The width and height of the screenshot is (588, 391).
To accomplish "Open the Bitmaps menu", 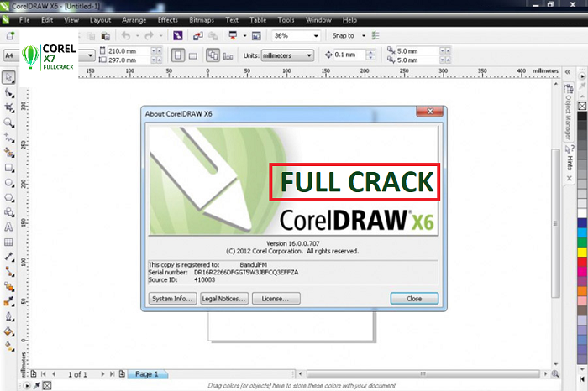I will point(202,20).
